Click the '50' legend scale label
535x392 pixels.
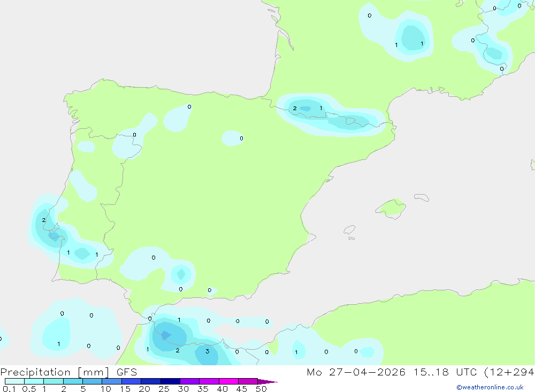pyautogui.click(x=261, y=389)
